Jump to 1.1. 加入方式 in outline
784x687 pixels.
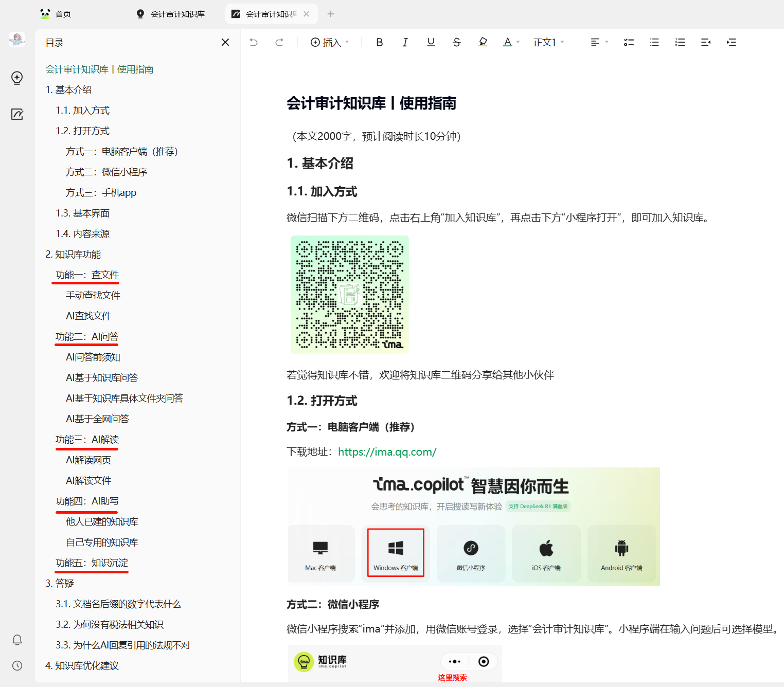pos(82,111)
